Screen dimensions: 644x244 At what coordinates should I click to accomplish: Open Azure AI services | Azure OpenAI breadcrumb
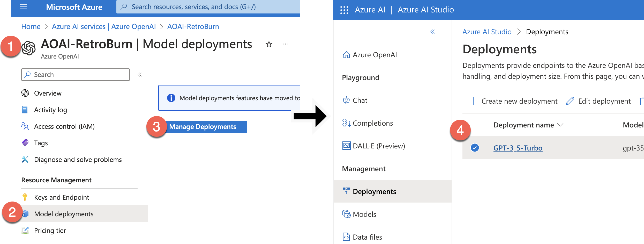(x=104, y=26)
